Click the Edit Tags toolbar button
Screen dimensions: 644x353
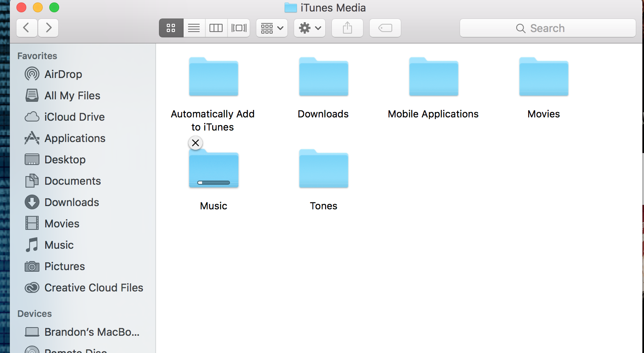coord(385,28)
